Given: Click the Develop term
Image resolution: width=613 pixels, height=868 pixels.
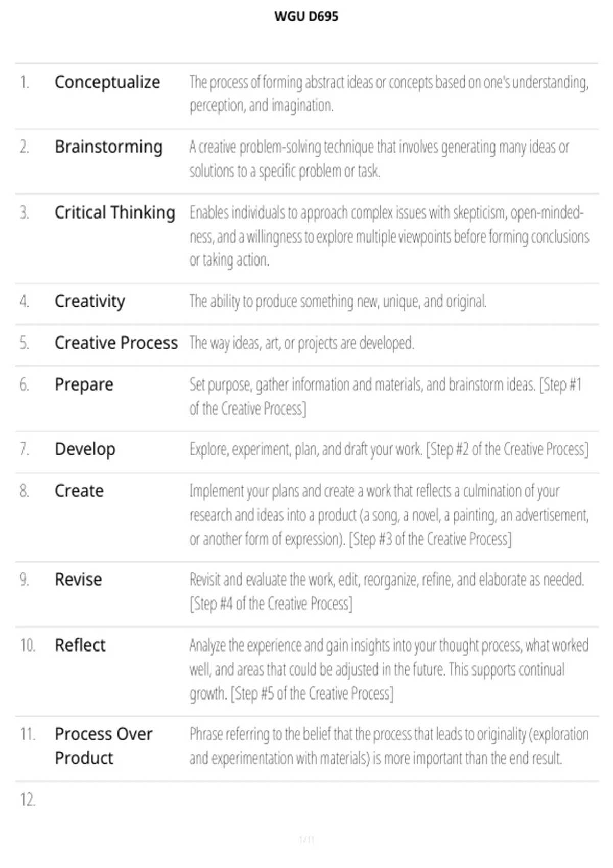Looking at the screenshot, I should point(85,449).
